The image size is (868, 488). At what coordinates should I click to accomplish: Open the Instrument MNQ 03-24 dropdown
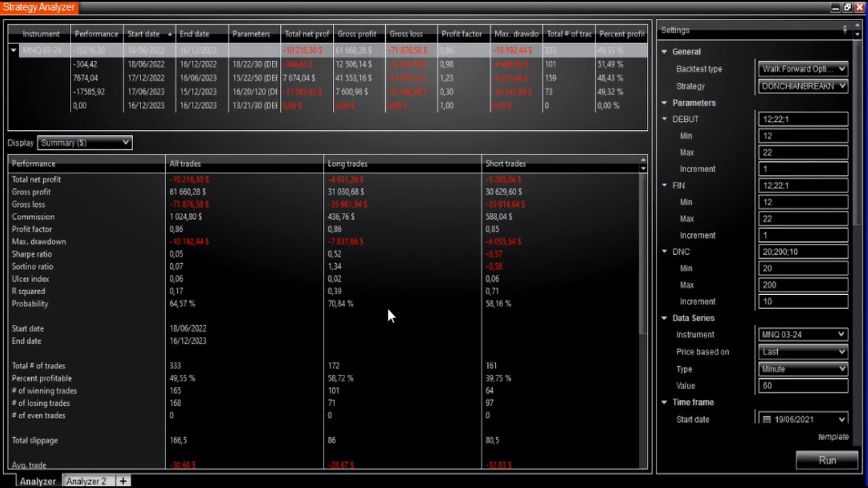pos(803,334)
